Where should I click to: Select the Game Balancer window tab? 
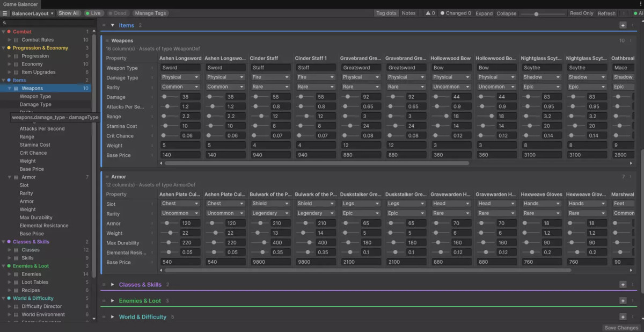(x=21, y=4)
